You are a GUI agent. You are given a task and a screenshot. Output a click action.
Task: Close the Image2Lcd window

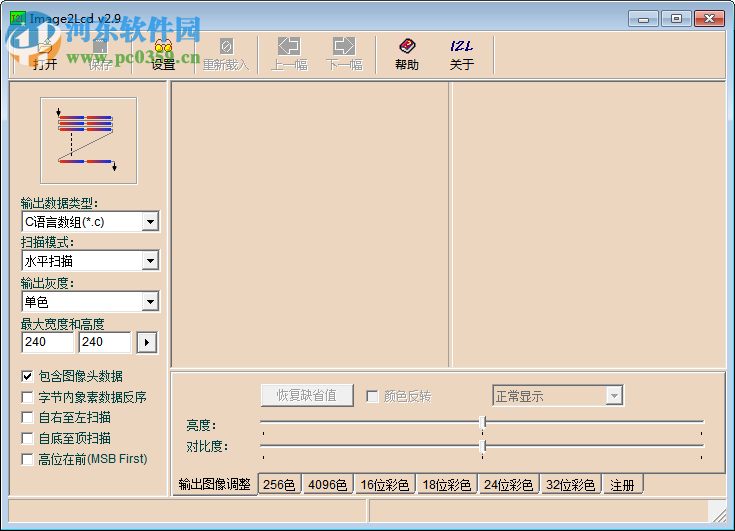pos(710,19)
